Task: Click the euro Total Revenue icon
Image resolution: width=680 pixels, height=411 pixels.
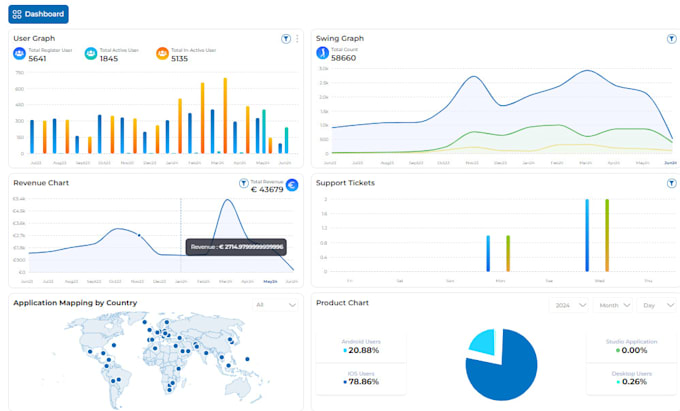Action: (292, 185)
